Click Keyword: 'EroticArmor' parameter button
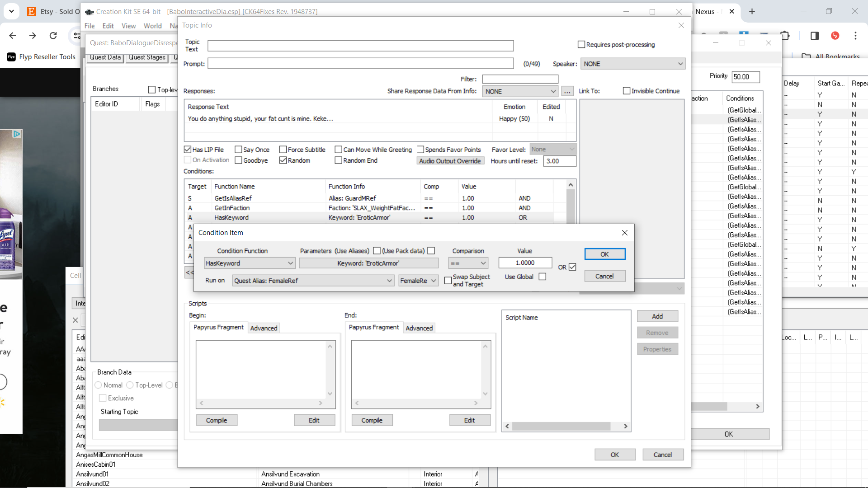This screenshot has width=868, height=488. coord(368,263)
